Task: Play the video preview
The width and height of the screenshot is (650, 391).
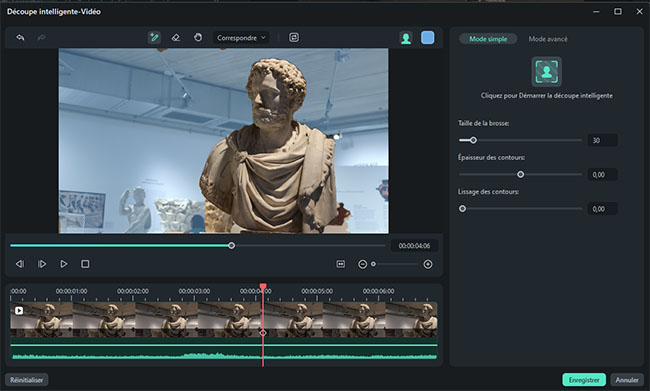Action: [63, 264]
